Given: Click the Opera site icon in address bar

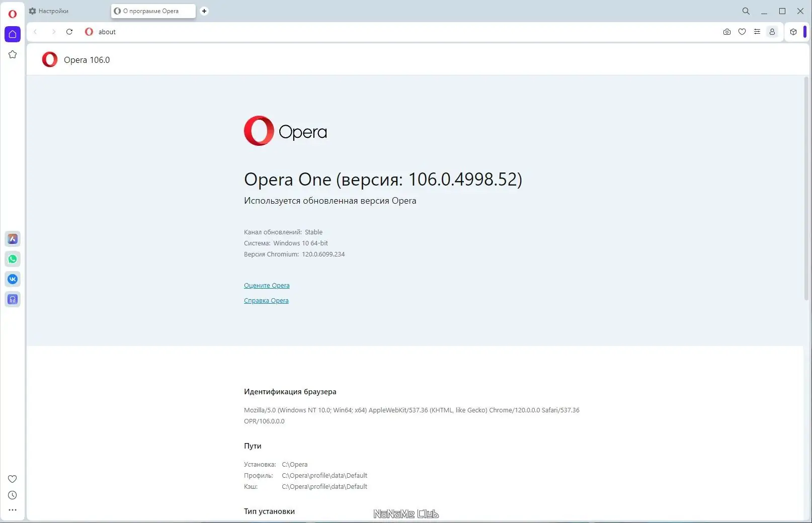Looking at the screenshot, I should coord(89,32).
